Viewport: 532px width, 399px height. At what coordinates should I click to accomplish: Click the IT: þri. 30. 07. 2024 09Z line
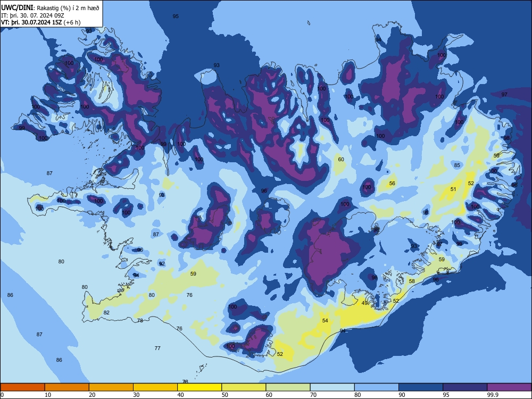click(x=32, y=15)
